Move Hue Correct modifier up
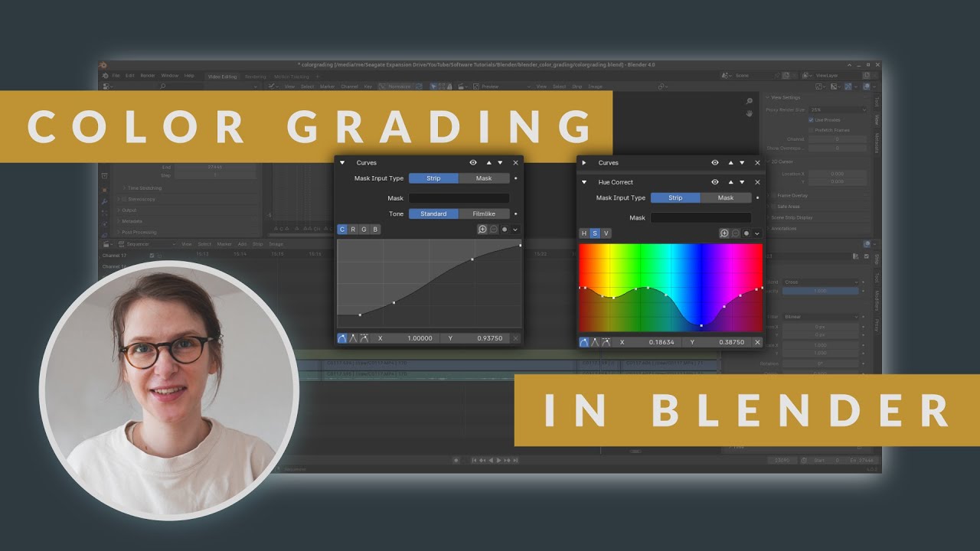The height and width of the screenshot is (551, 980). coord(731,182)
